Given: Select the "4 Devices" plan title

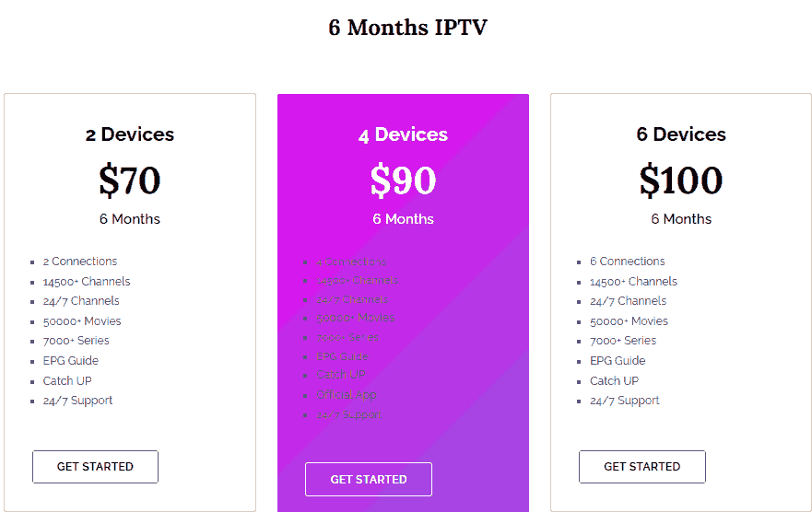Looking at the screenshot, I should (403, 134).
